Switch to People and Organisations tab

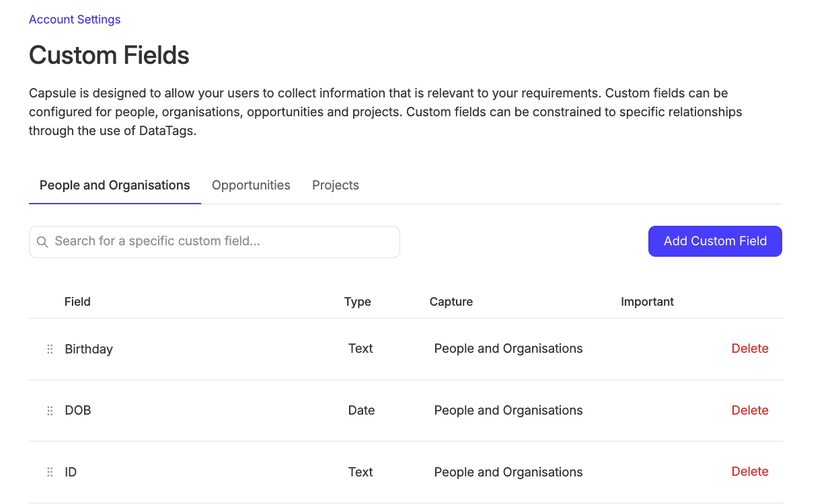coord(115,185)
